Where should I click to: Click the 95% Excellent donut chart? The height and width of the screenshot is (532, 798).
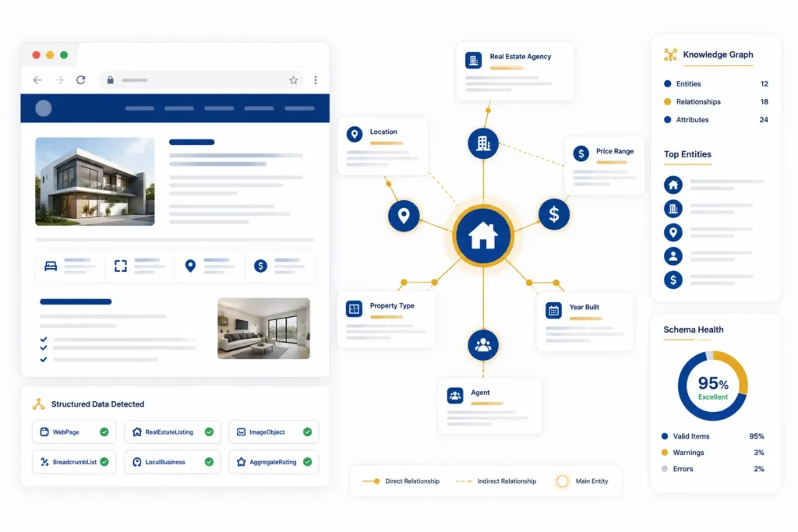click(713, 386)
